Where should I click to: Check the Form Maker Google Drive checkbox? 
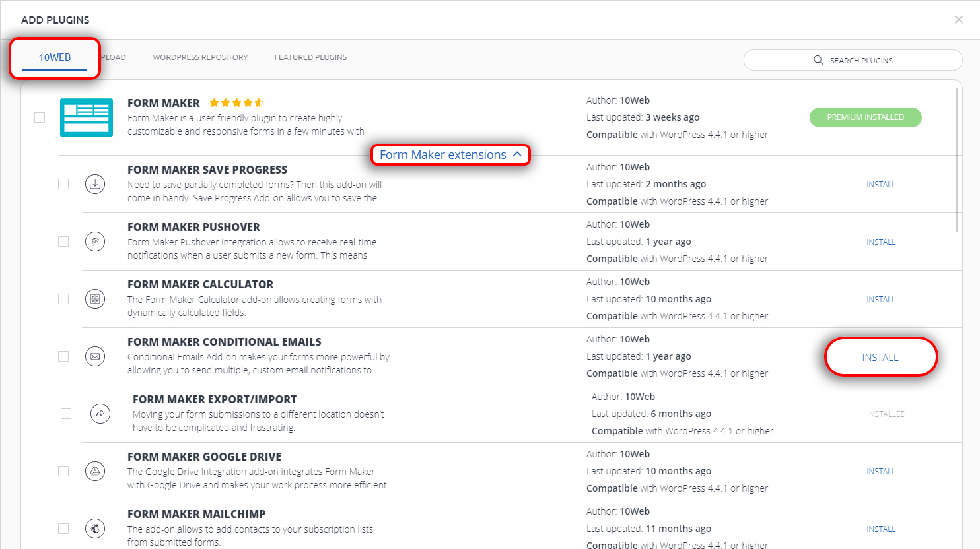pos(63,471)
